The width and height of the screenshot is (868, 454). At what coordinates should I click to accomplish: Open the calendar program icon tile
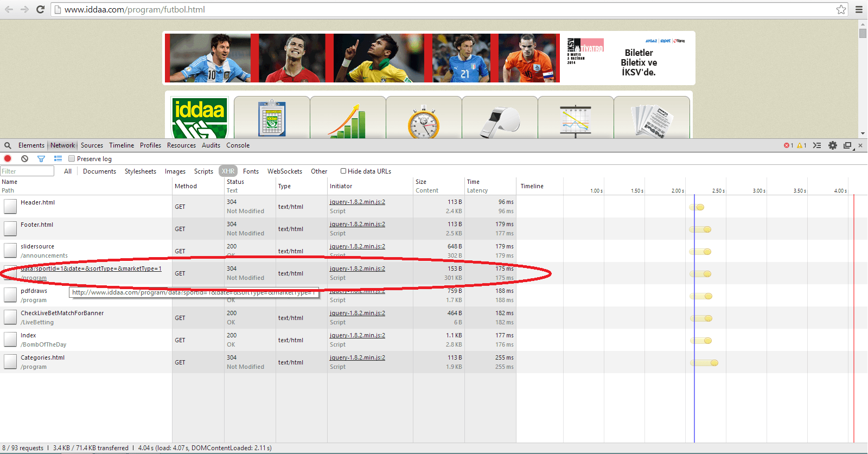point(272,117)
